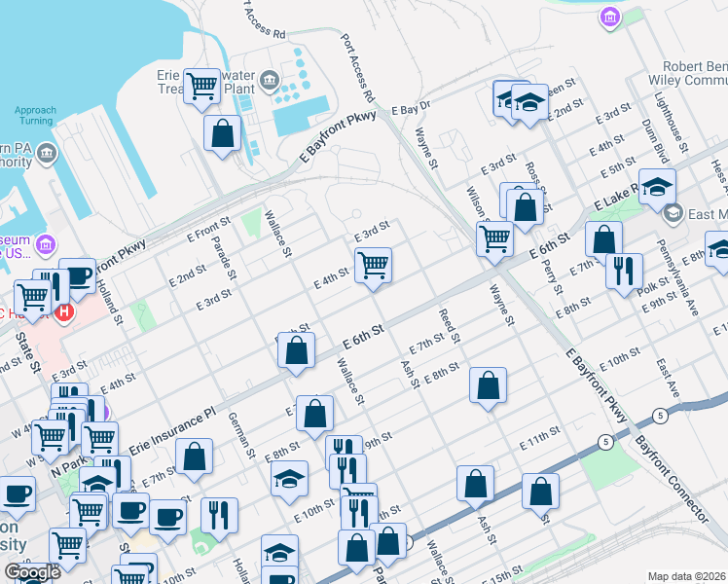Click the graduation cap marker on E Lake Rd

pos(657,188)
